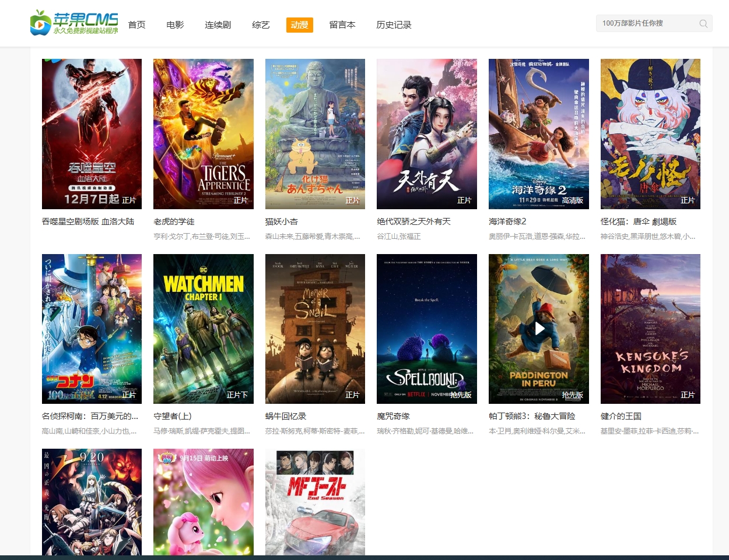Click the search magnifier icon
Viewport: 729px width, 560px height.
(x=703, y=24)
